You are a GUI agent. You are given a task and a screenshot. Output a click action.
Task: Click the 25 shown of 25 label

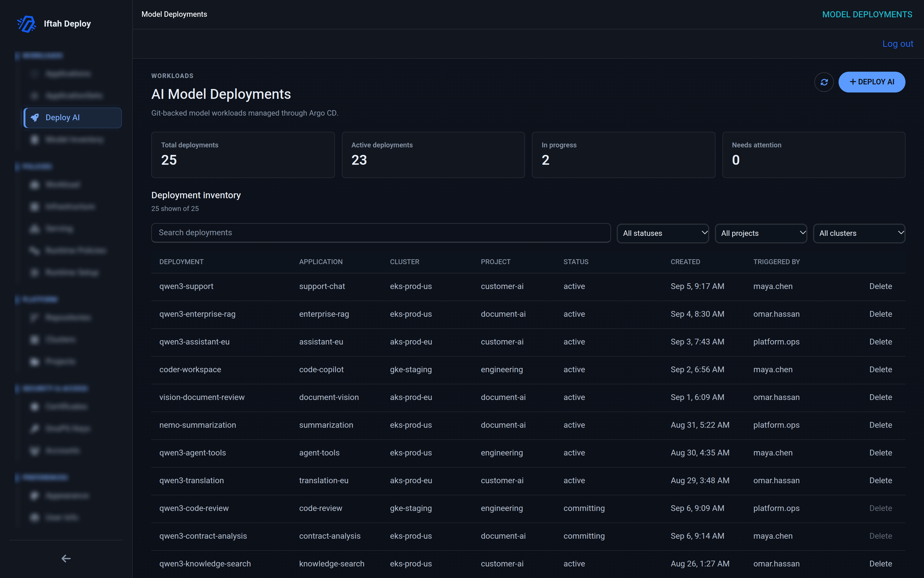(x=175, y=209)
